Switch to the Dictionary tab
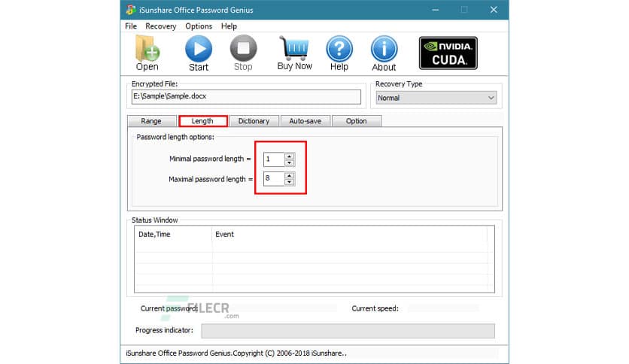629x364 pixels. 254,121
